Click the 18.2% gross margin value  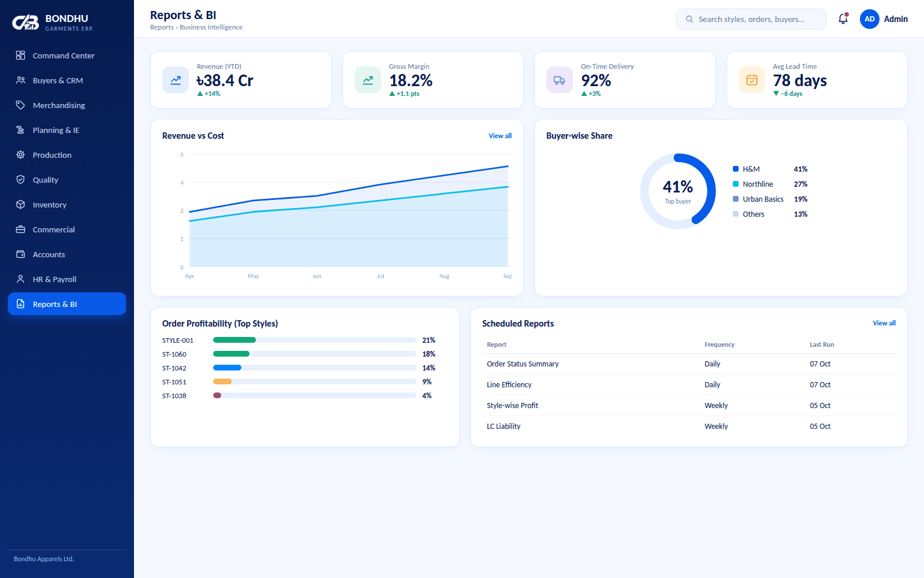[411, 80]
